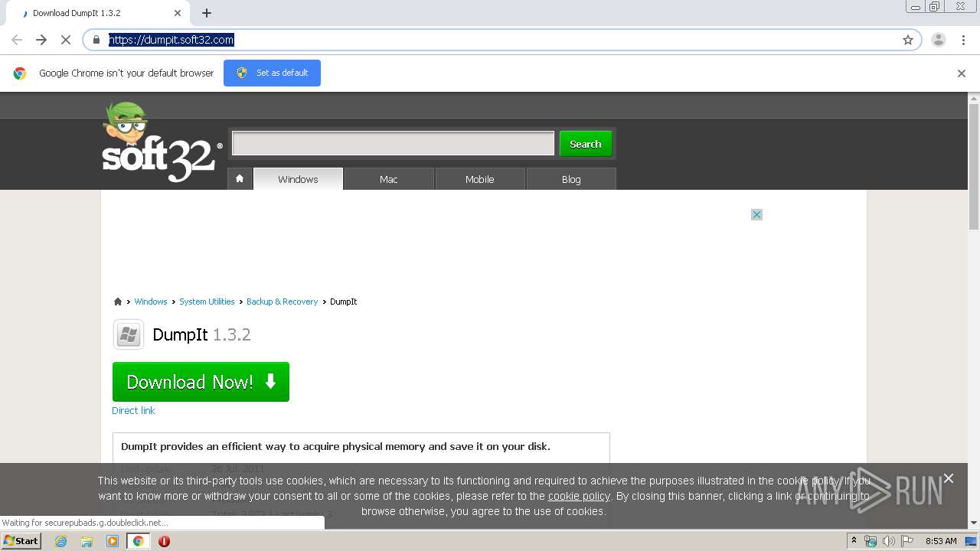Open the Chrome profile avatar
980x551 pixels.
coord(939,40)
